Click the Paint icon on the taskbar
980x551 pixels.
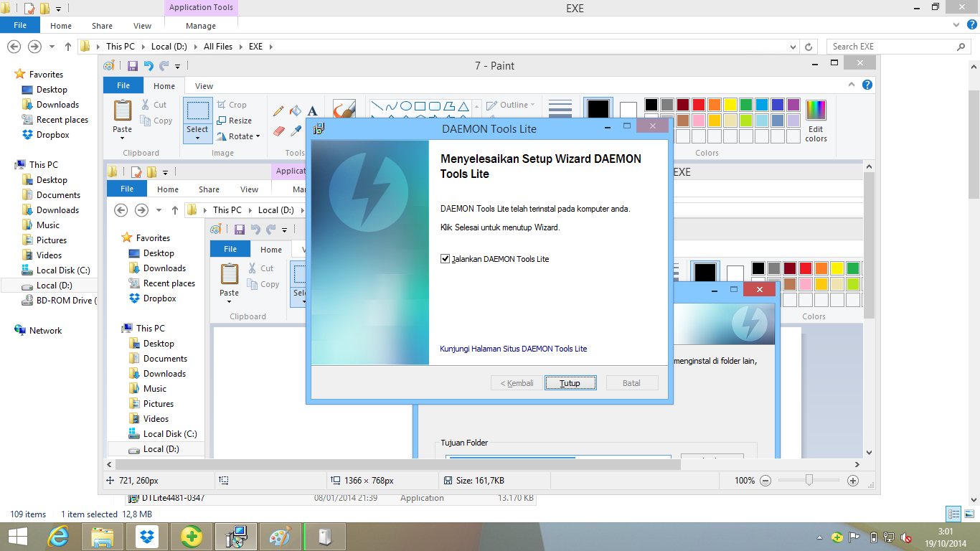pos(280,536)
